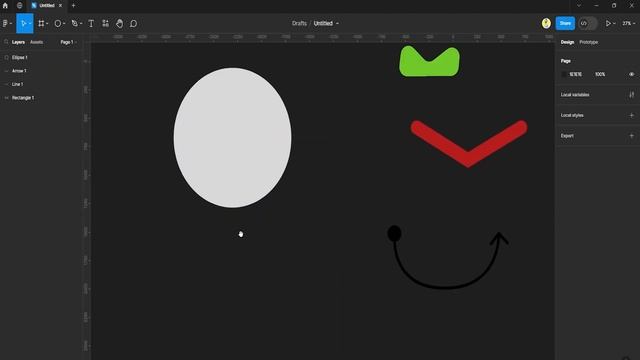Click the Rectangle 1 layer icon
This screenshot has width=640, height=360.
(7, 98)
